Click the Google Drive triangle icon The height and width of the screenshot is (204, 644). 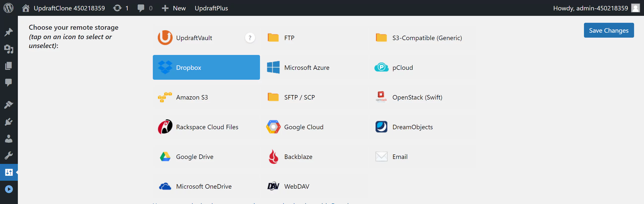click(165, 157)
